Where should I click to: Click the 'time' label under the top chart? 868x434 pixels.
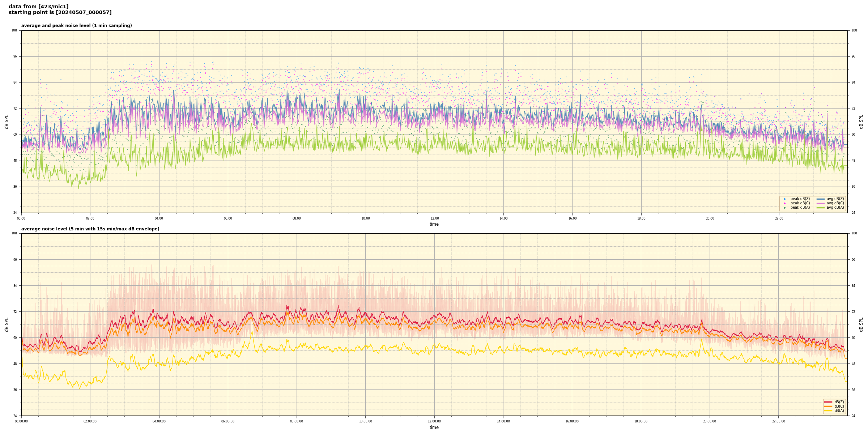pos(434,224)
